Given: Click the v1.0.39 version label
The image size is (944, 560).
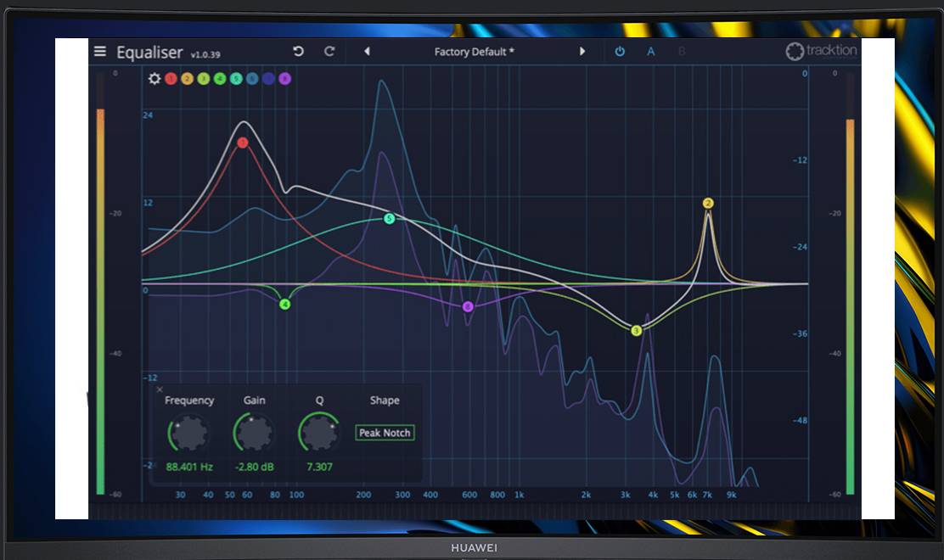Looking at the screenshot, I should 205,55.
